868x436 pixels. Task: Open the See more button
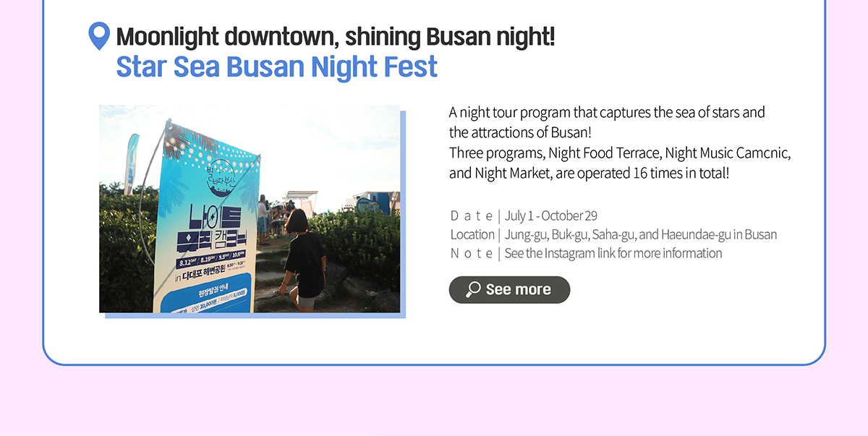(509, 290)
